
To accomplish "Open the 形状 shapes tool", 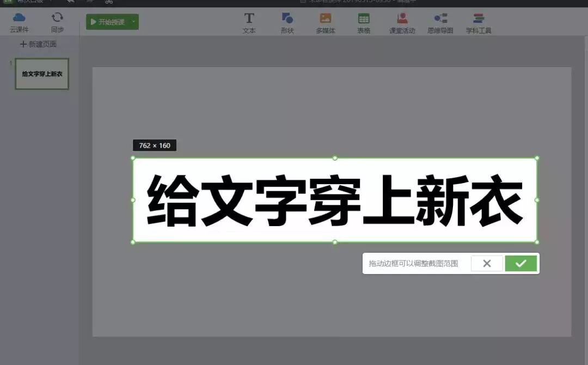I will (287, 23).
